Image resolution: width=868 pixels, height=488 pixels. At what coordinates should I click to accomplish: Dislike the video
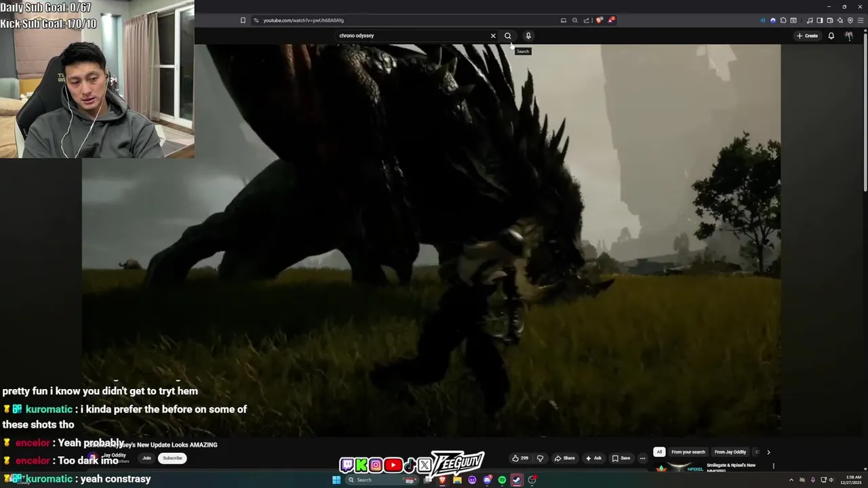click(x=540, y=458)
